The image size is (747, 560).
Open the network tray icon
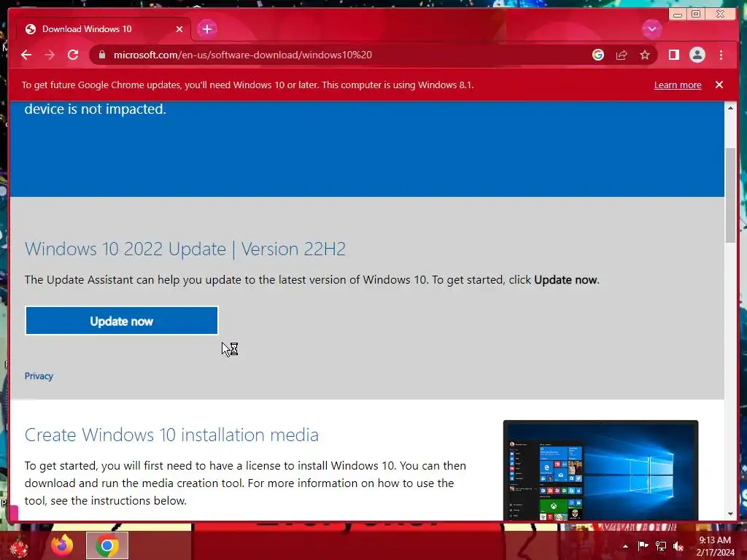coord(661,545)
